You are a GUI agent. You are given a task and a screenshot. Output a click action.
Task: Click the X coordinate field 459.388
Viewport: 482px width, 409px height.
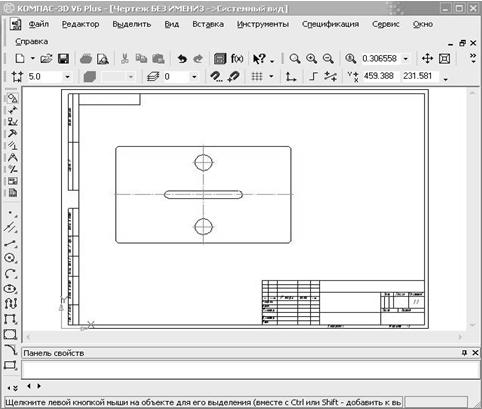click(x=379, y=76)
